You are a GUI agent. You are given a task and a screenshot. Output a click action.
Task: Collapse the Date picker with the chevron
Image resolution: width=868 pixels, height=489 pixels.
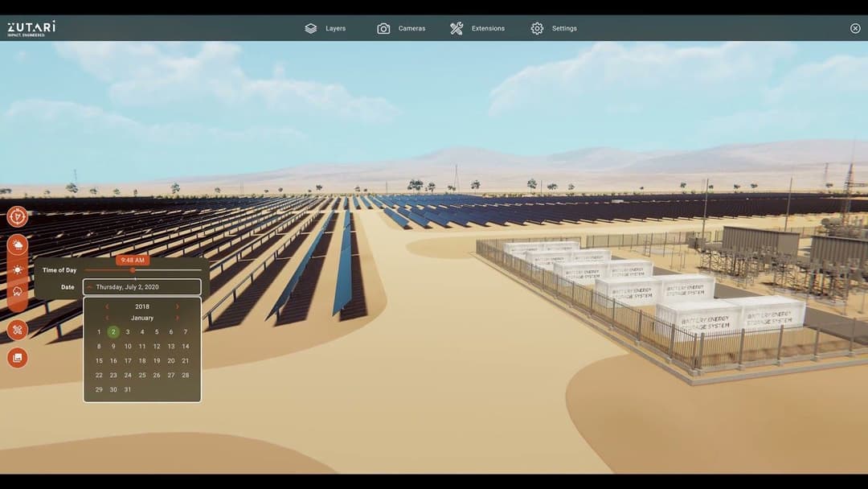pos(90,286)
